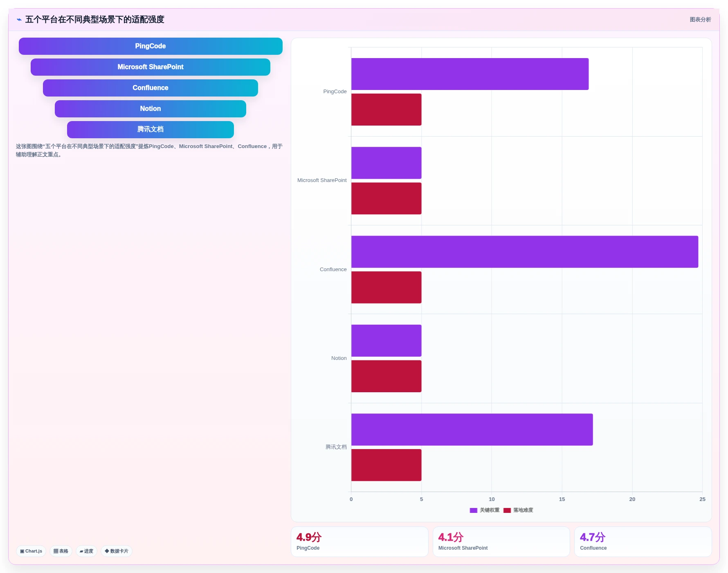Select the 腾讯文档 funnel bar
728x573 pixels.
tap(151, 130)
